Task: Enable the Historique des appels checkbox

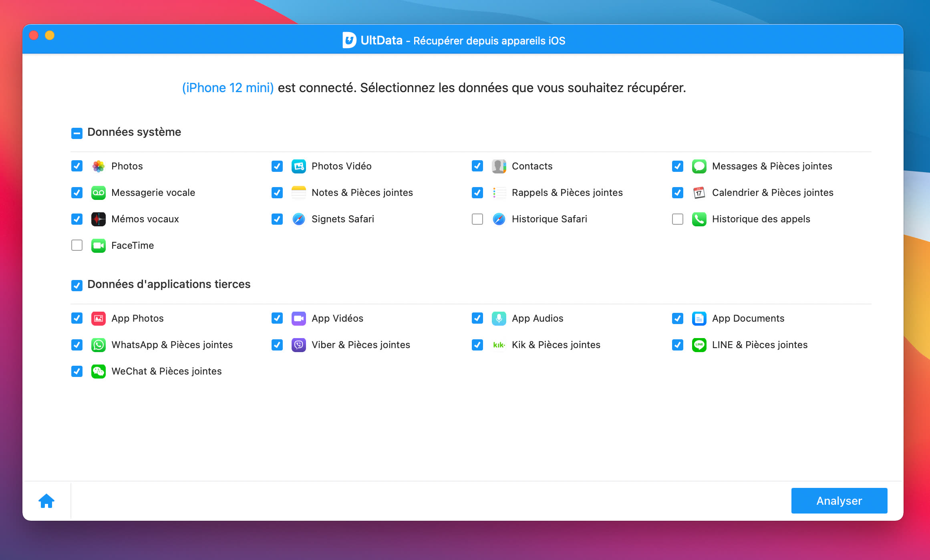Action: click(x=677, y=219)
